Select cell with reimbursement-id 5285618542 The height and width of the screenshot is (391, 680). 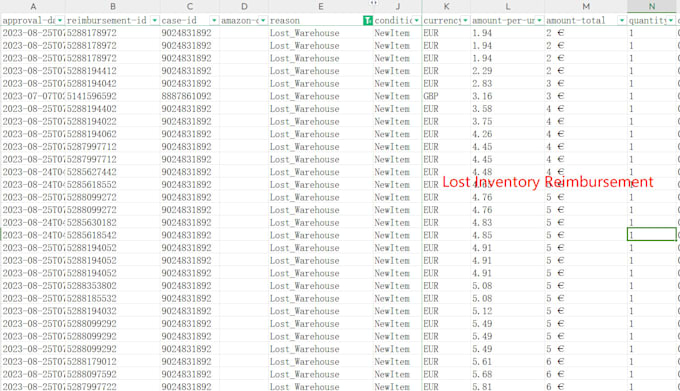tap(113, 235)
